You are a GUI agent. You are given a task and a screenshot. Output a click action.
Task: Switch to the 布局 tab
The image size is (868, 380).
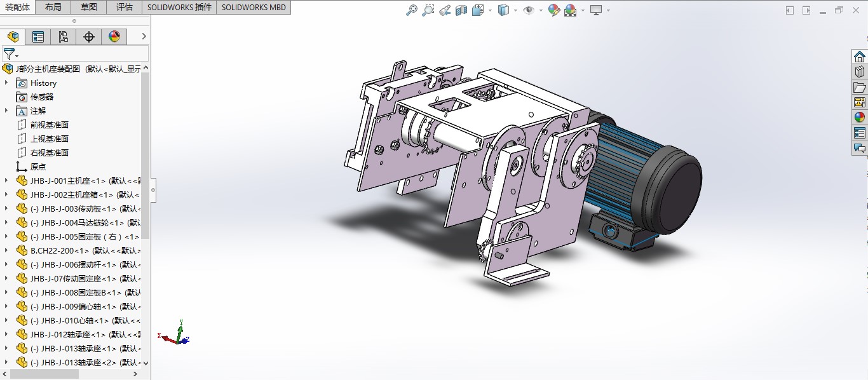(53, 7)
